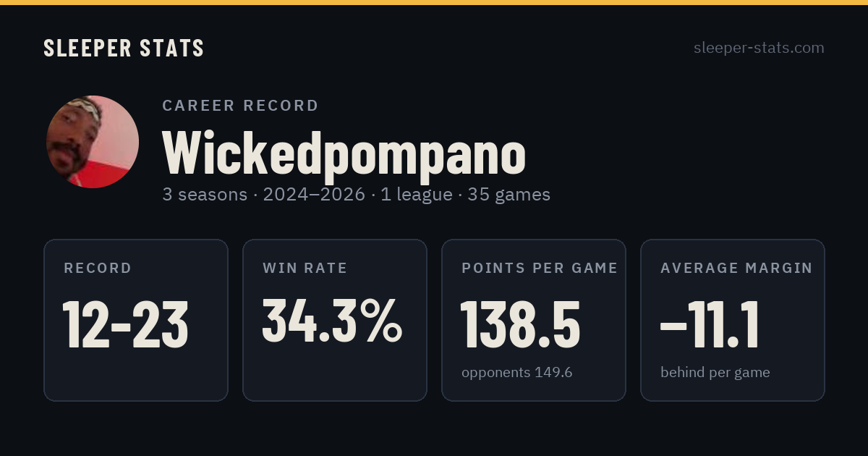
Task: Select the AVERAGE MARGIN label
Action: click(736, 268)
